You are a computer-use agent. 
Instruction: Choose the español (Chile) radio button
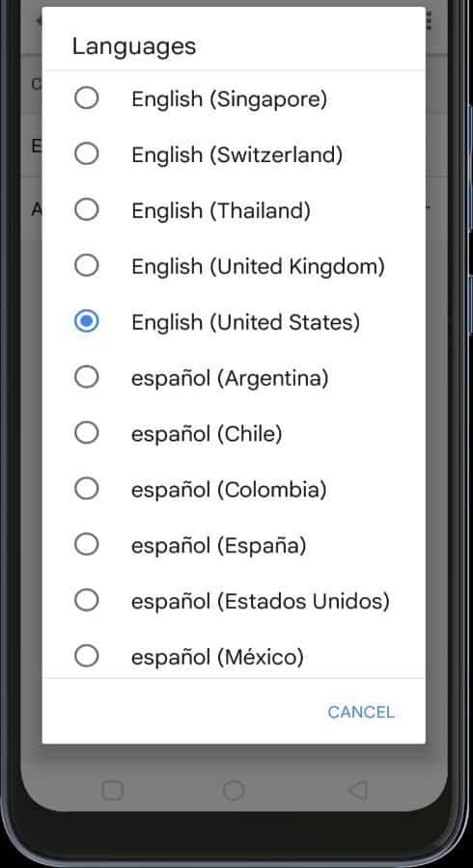[x=87, y=432]
